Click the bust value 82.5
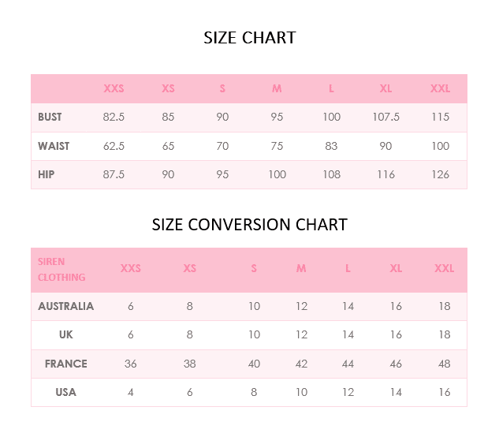The width and height of the screenshot is (499, 448). [114, 117]
